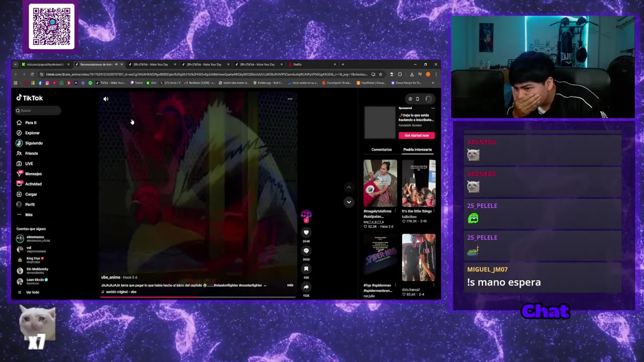Open the Twitch bookmark in bookmarks bar
The height and width of the screenshot is (362, 644).
pyautogui.click(x=136, y=83)
